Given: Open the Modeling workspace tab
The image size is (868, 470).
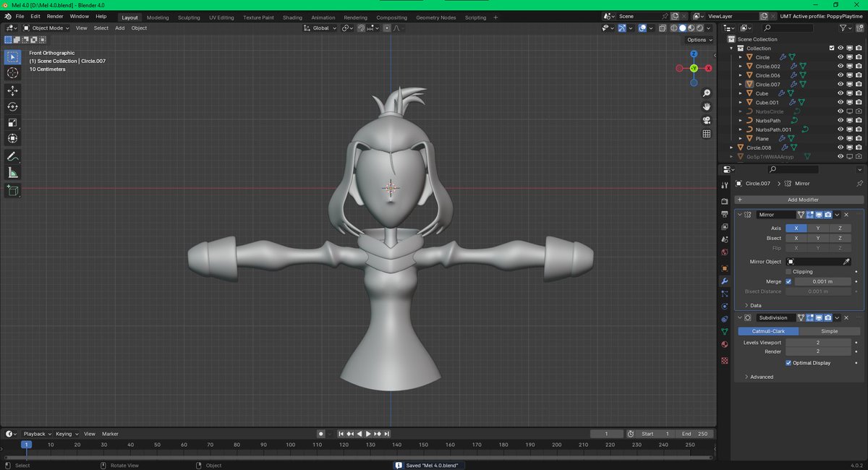Looking at the screenshot, I should tap(157, 17).
